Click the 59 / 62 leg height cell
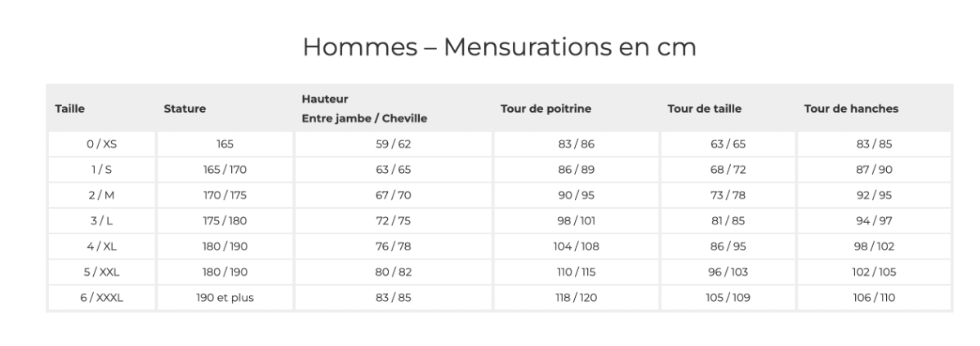The height and width of the screenshot is (346, 980). point(393,144)
